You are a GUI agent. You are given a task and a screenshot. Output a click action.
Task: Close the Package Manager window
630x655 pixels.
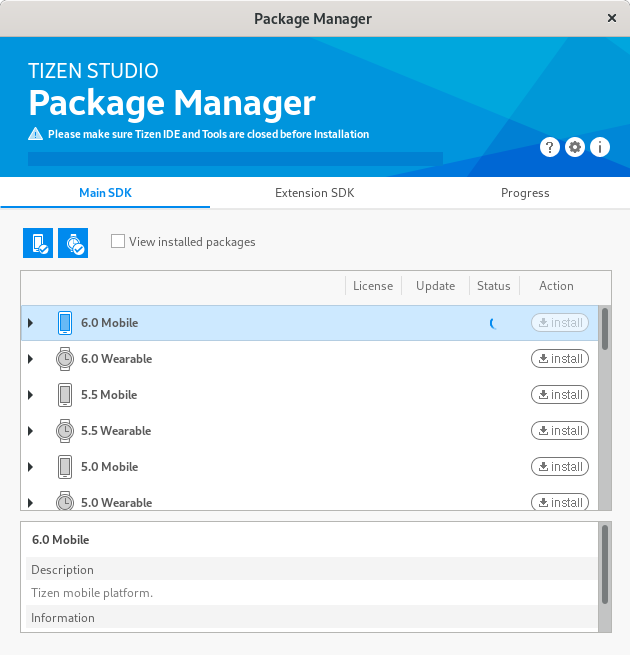click(x=611, y=19)
